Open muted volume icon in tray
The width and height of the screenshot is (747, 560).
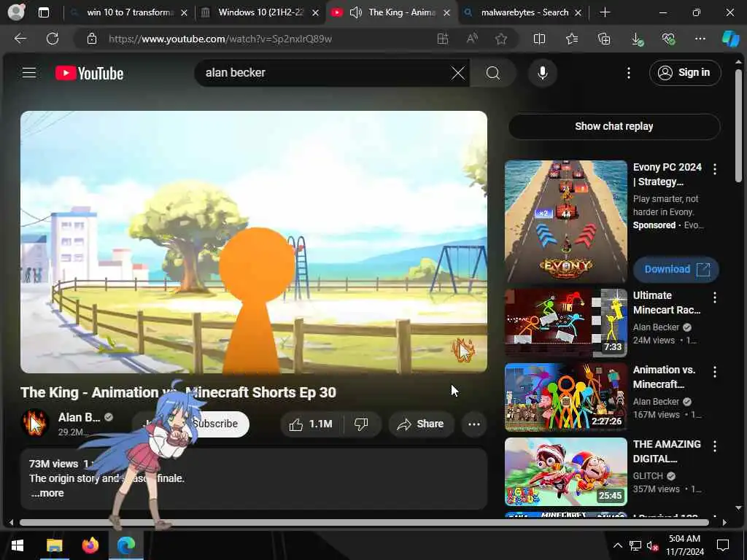tap(652, 545)
